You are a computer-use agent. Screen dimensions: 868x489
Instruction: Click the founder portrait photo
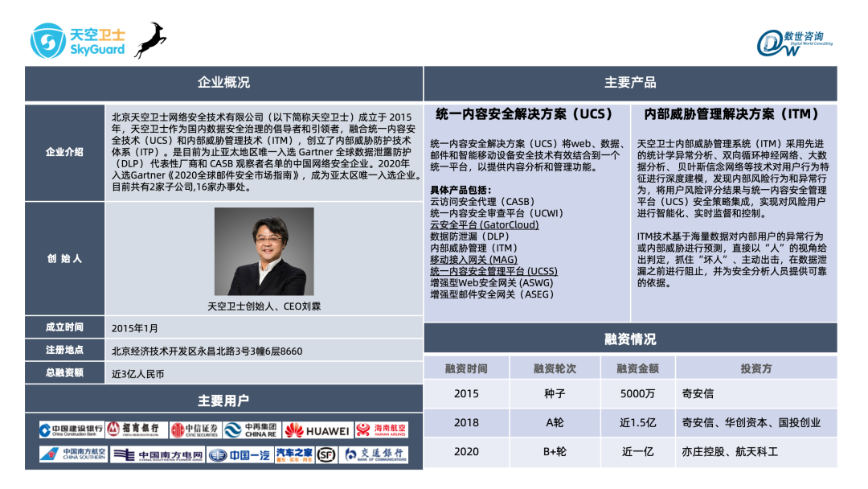(x=264, y=252)
